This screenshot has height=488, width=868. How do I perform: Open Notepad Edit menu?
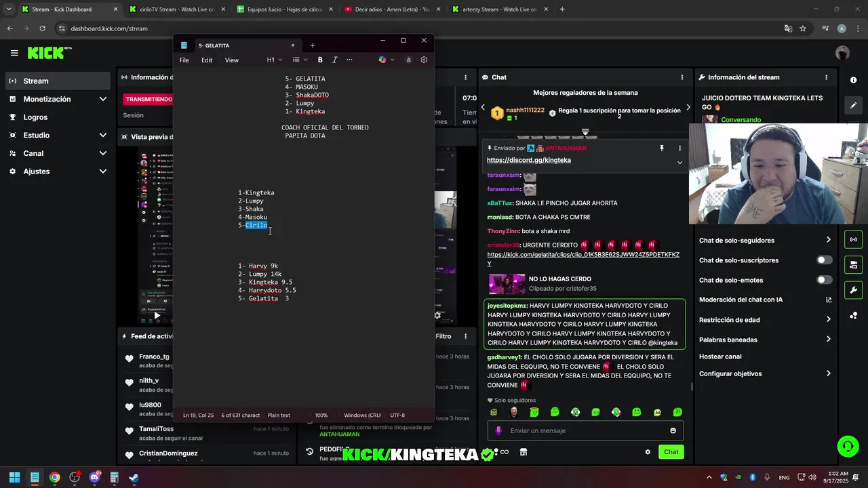click(207, 60)
